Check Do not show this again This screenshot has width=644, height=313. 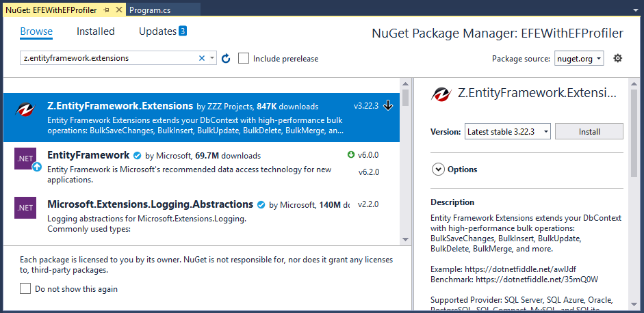coord(25,289)
